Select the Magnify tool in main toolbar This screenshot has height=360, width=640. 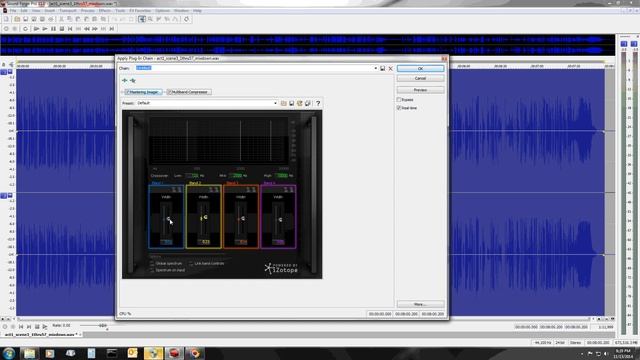(150, 19)
